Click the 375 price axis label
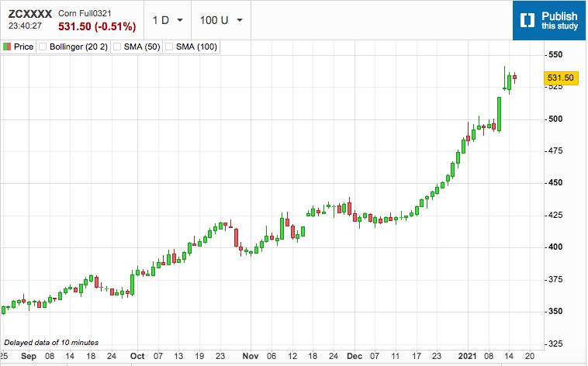Image resolution: width=588 pixels, height=366 pixels. 555,279
